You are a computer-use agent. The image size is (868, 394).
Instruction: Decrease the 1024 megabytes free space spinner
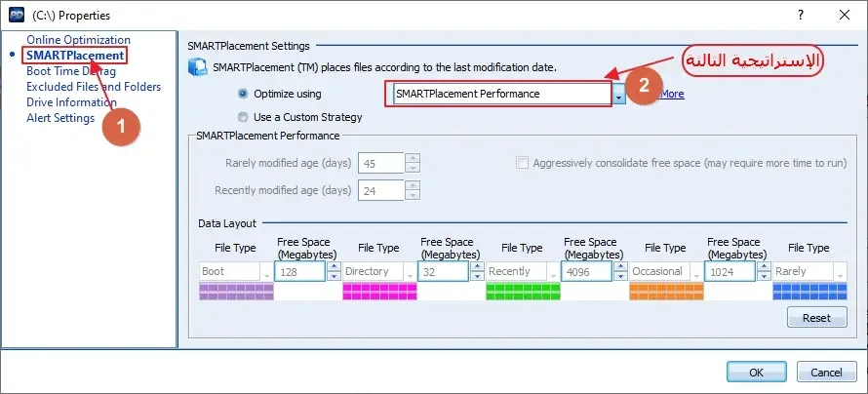pyautogui.click(x=764, y=276)
